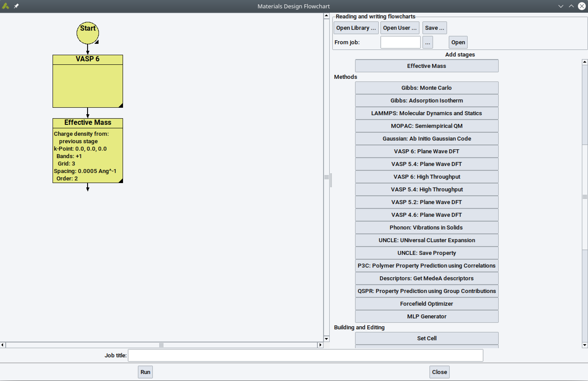The width and height of the screenshot is (588, 381).
Task: Click the stages list scroll up arrow
Action: pos(584,62)
